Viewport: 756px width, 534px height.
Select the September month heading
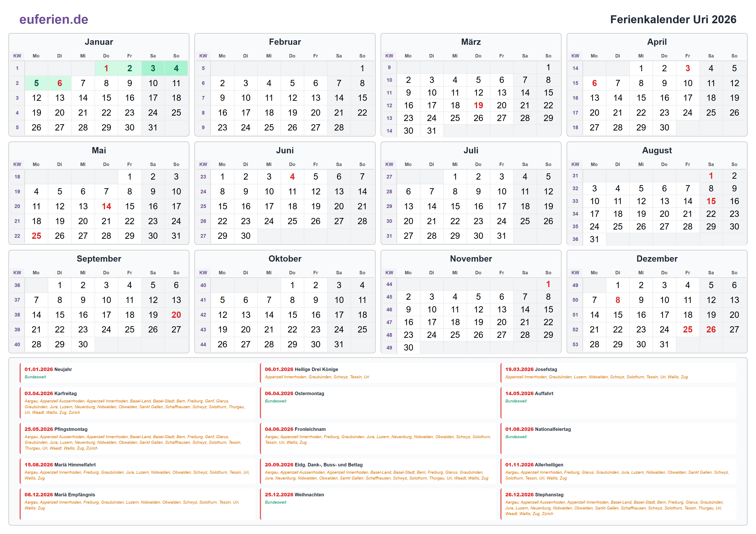pos(99,259)
